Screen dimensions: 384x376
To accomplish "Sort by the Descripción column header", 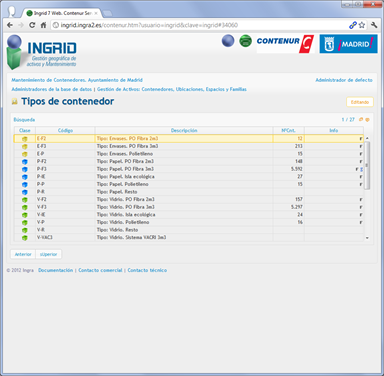I will click(x=184, y=130).
